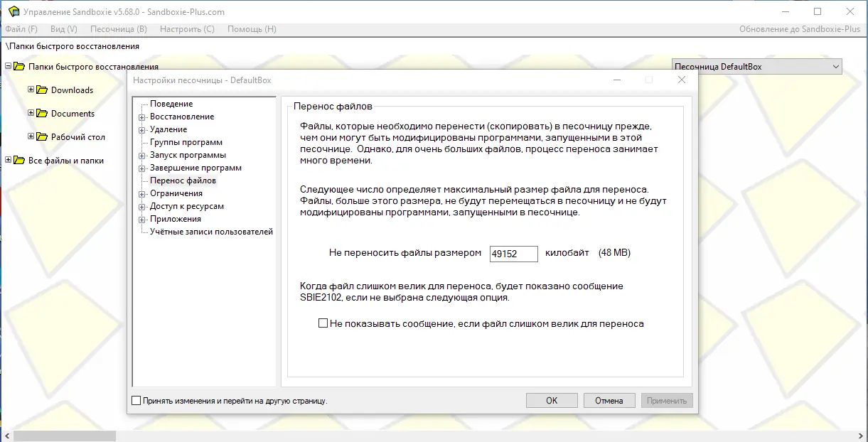Open the Файл (F) menu

click(x=21, y=29)
